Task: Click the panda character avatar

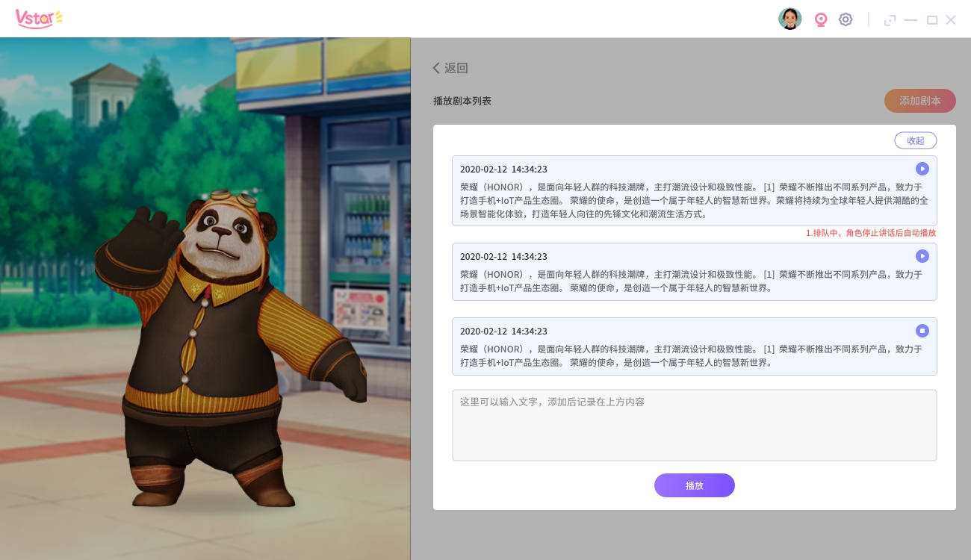Action: coord(232,347)
